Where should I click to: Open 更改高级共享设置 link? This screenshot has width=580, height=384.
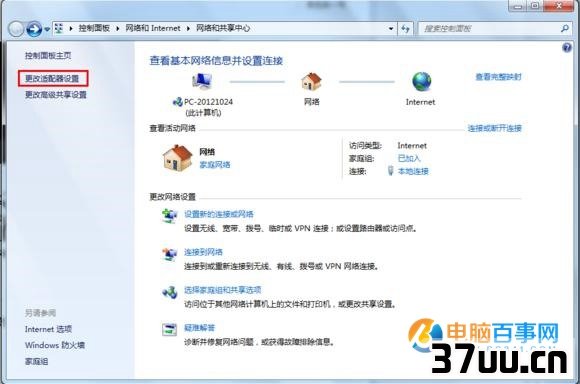[55, 95]
